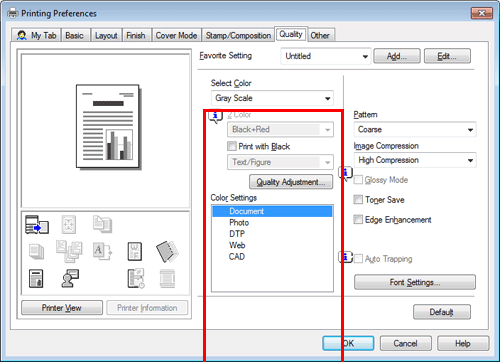Click the info icon beside Glossy Mode
The height and width of the screenshot is (362, 500).
(x=345, y=173)
